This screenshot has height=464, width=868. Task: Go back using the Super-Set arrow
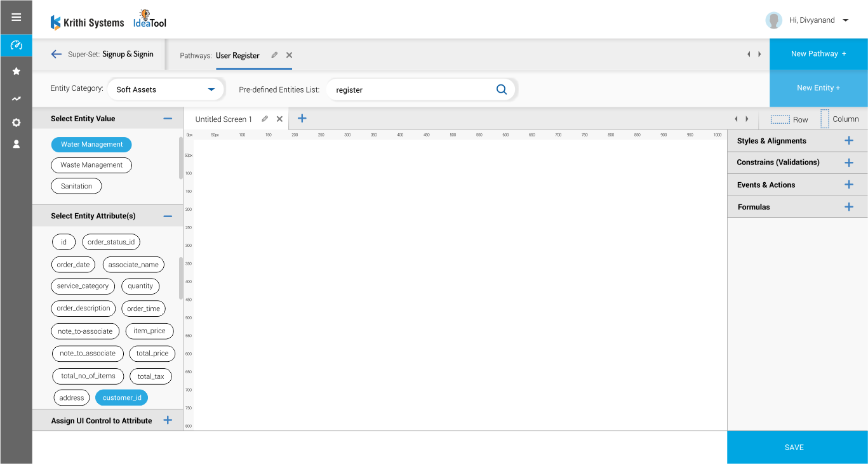57,55
